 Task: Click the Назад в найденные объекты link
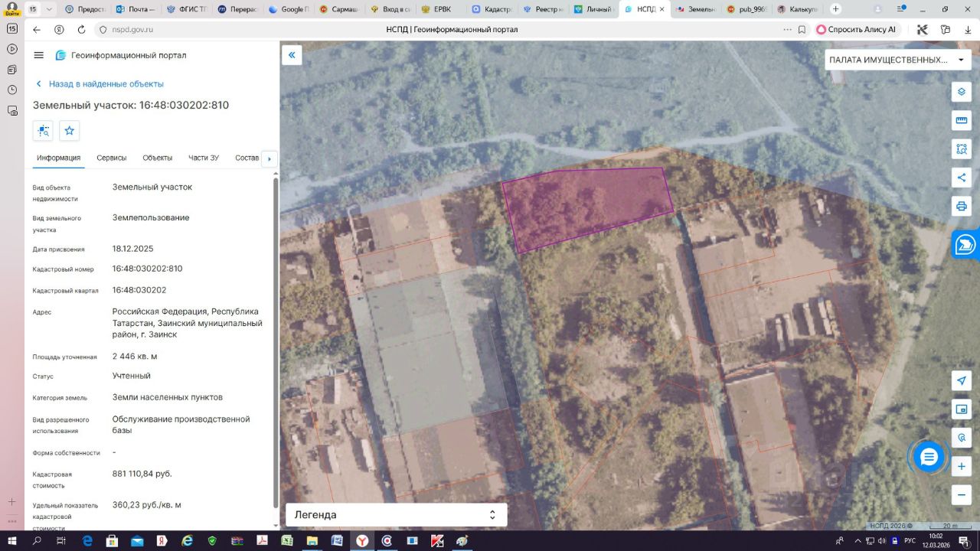click(x=100, y=83)
